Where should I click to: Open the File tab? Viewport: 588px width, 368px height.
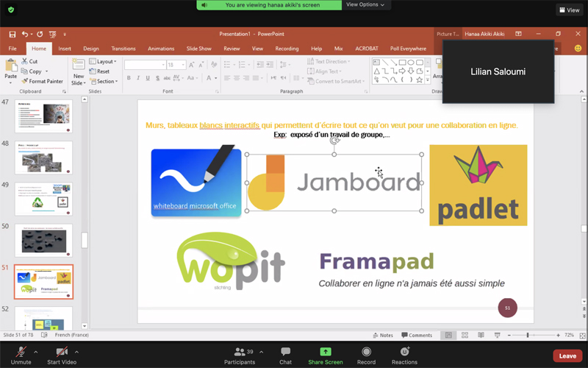tap(12, 49)
